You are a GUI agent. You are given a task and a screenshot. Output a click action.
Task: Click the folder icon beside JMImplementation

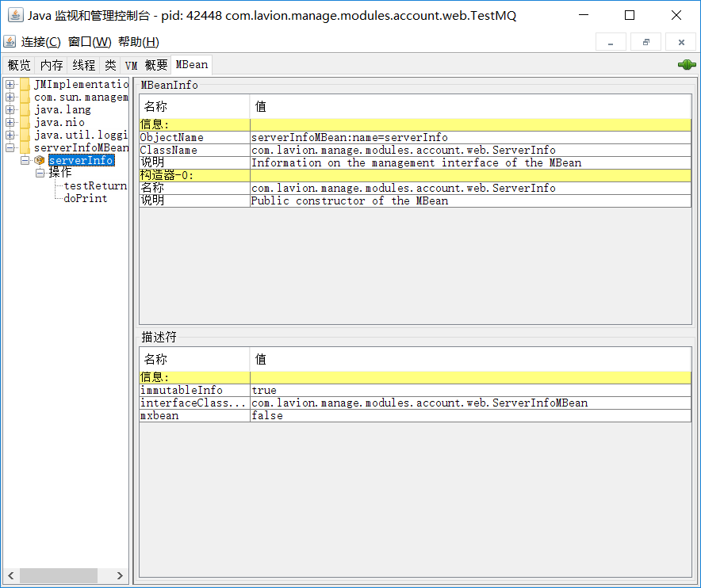(x=25, y=84)
